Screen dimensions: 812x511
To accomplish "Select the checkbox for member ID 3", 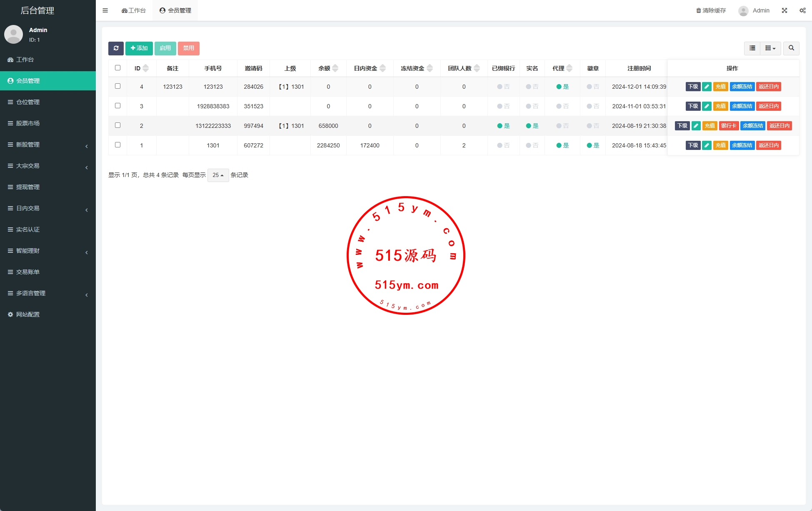I will pyautogui.click(x=117, y=106).
